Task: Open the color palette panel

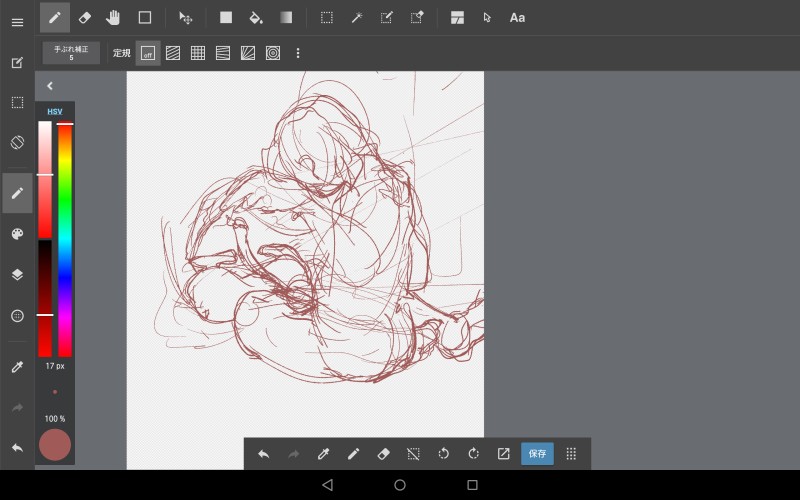Action: click(17, 234)
